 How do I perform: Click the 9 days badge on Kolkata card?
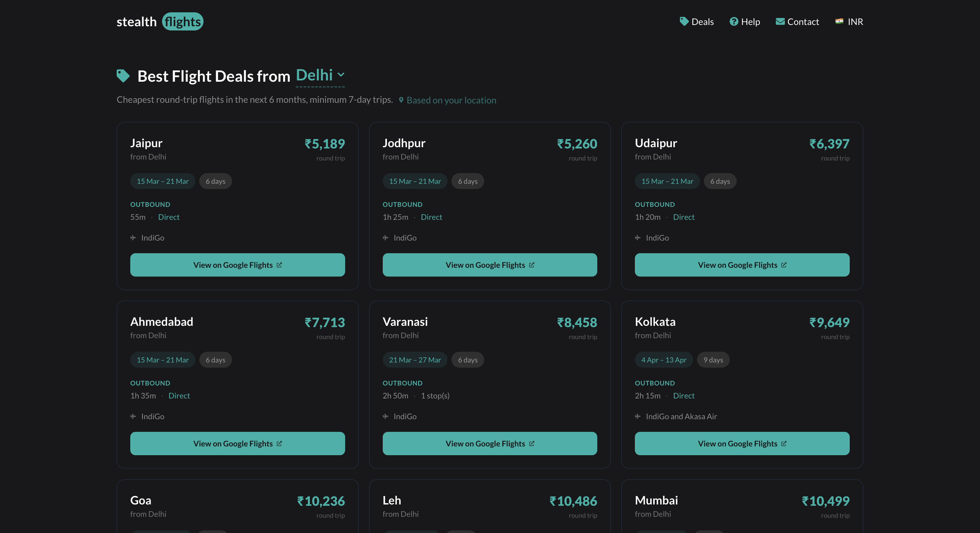click(713, 360)
